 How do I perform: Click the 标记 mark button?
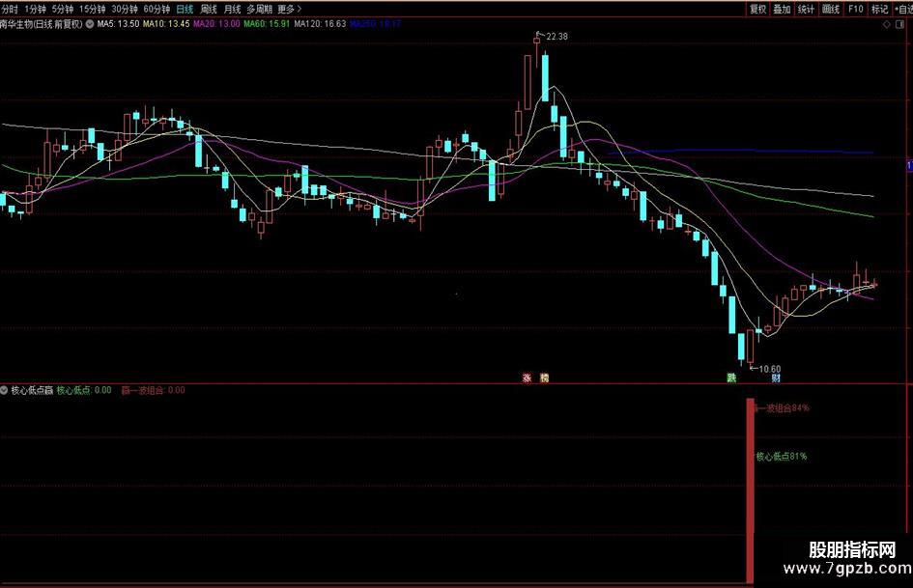click(x=879, y=9)
